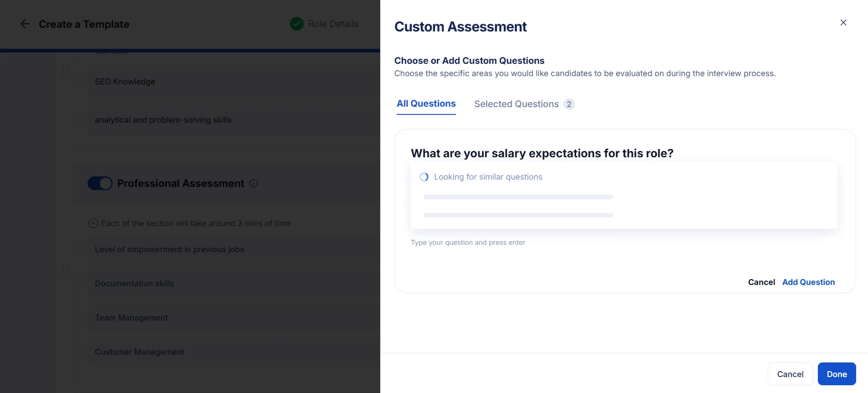Click Add Question link
The width and height of the screenshot is (868, 393).
point(809,282)
